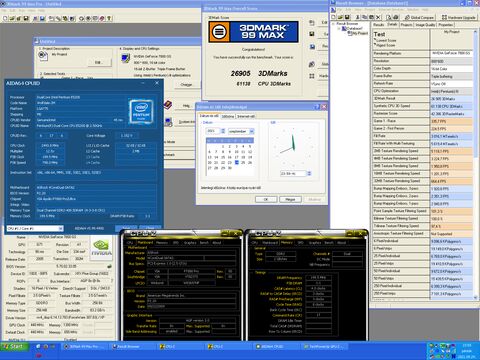Click floppy disk icon in 3DMark score dialog

pos(312,34)
